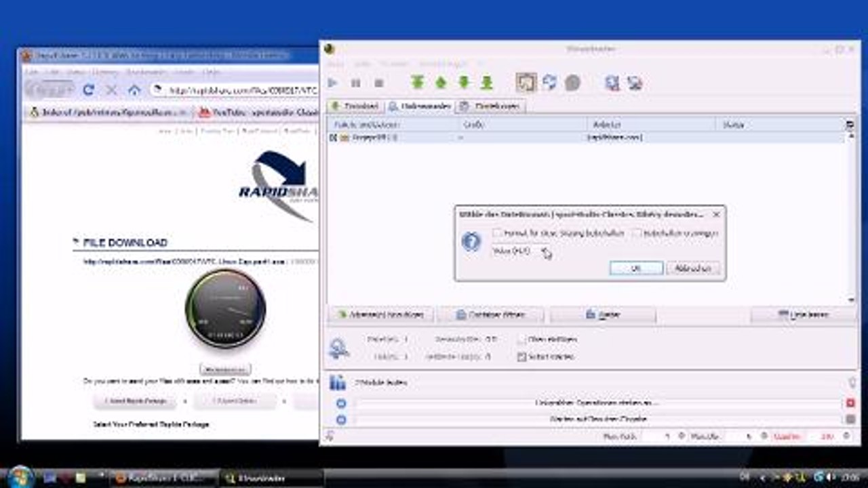
Task: Select the Linkgrabber tab in JDownloader
Action: point(419,106)
